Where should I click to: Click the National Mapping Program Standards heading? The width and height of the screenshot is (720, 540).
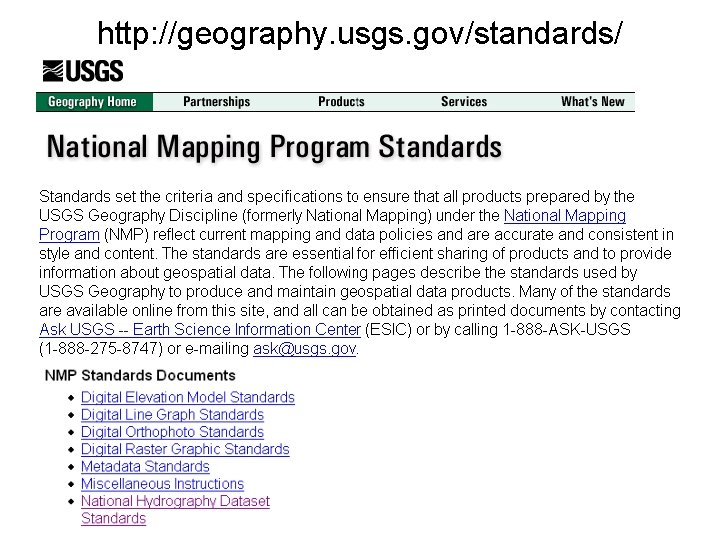click(274, 147)
